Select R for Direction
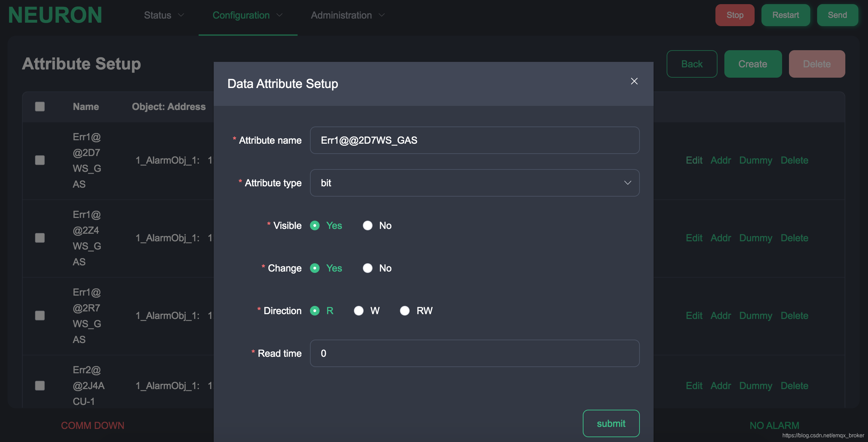This screenshot has width=868, height=442. point(315,311)
